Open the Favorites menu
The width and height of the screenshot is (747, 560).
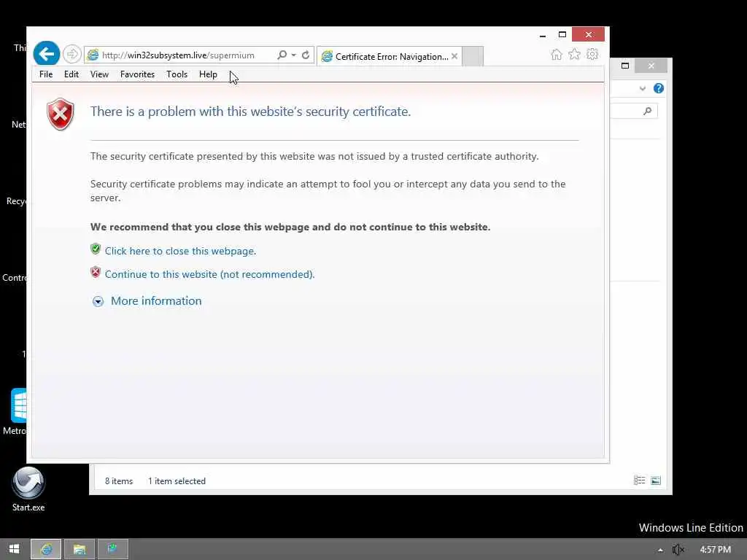tap(137, 74)
